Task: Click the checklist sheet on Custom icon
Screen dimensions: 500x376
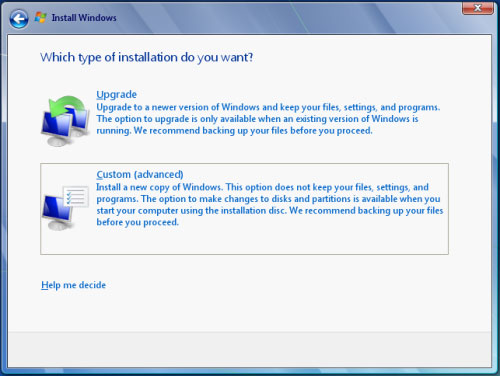Action: pyautogui.click(x=76, y=196)
